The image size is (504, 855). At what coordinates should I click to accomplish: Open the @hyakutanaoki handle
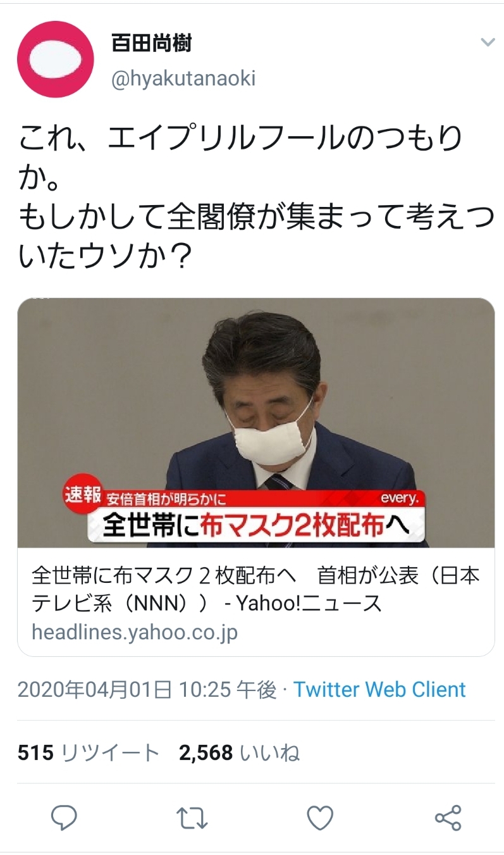[x=183, y=78]
